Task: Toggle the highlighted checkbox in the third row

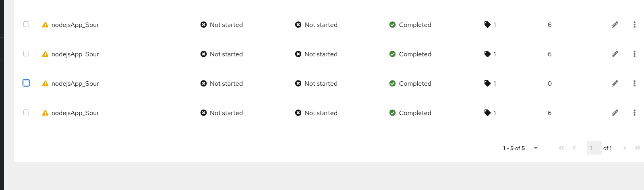Action: [x=26, y=83]
